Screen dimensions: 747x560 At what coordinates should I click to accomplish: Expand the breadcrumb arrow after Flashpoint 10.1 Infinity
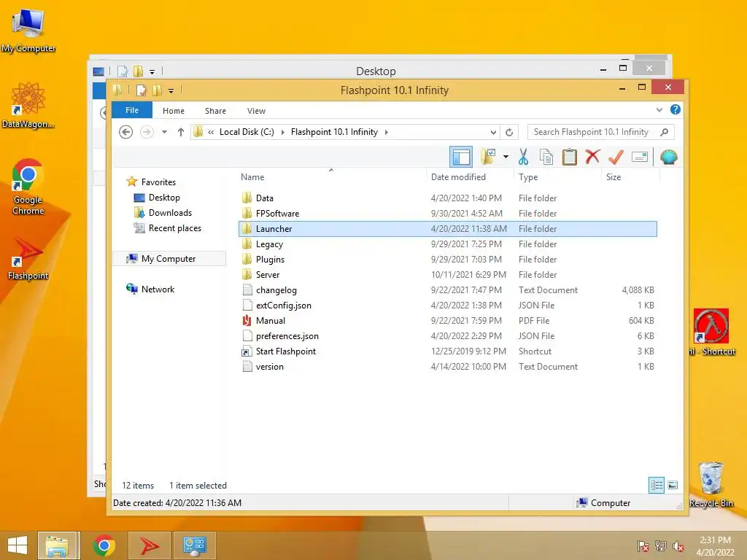[x=387, y=132]
